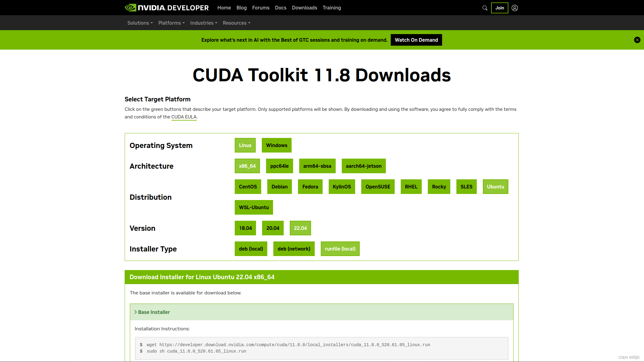Viewport: 644px width, 362px height.
Task: Click the Distribution row label
Action: coord(151,197)
